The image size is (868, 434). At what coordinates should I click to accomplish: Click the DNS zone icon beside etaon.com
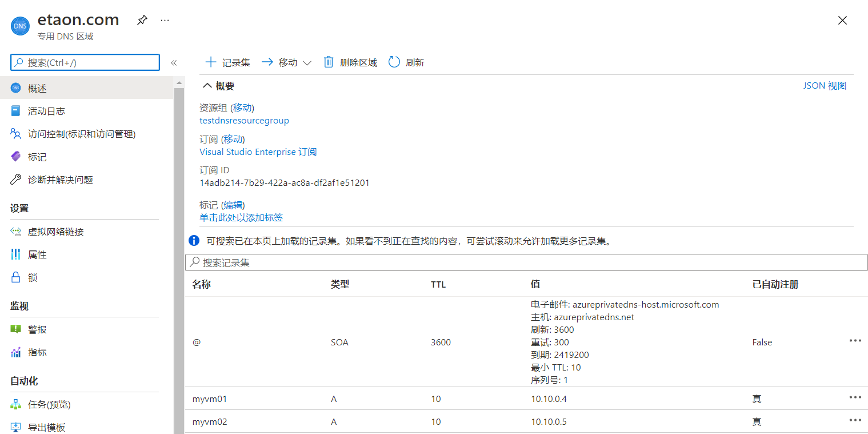(20, 26)
